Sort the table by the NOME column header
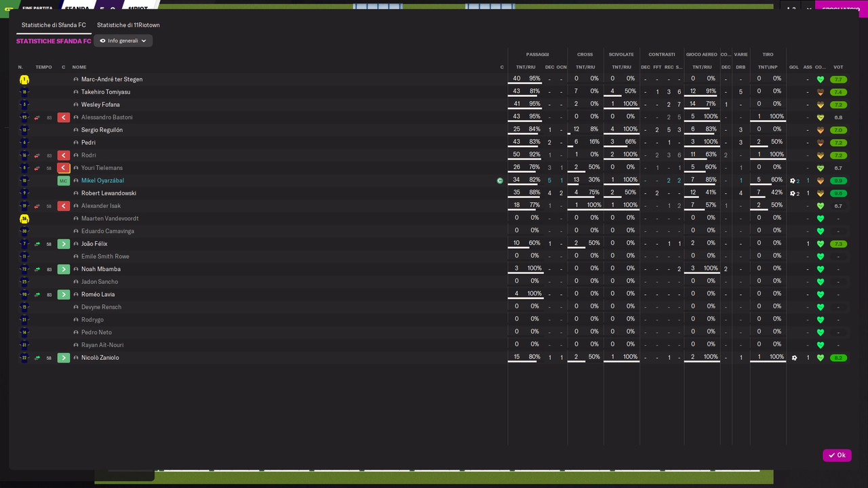868x488 pixels. tap(79, 67)
